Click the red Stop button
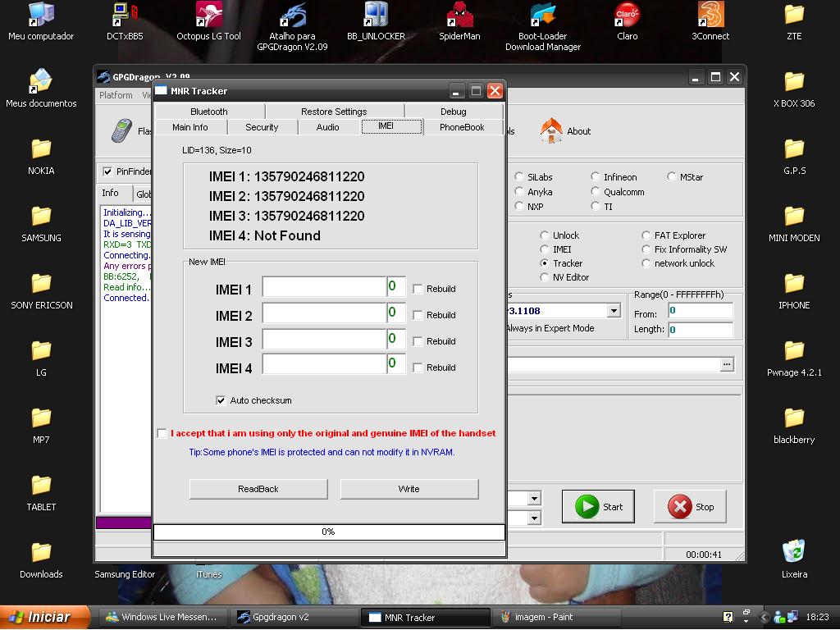 pyautogui.click(x=690, y=506)
